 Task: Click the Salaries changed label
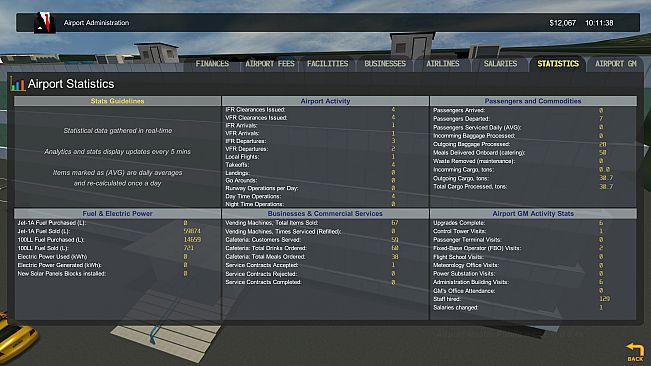pos(455,307)
